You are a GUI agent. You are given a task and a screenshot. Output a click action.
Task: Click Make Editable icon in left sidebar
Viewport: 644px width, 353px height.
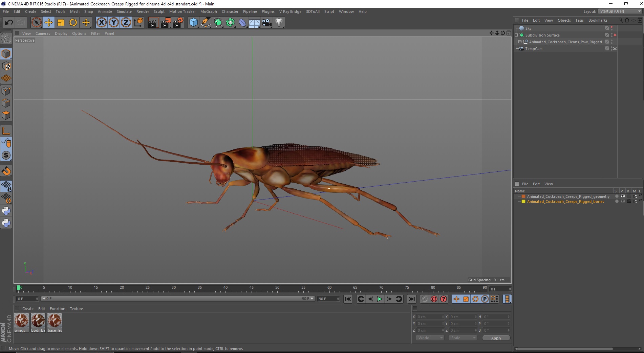pos(6,38)
